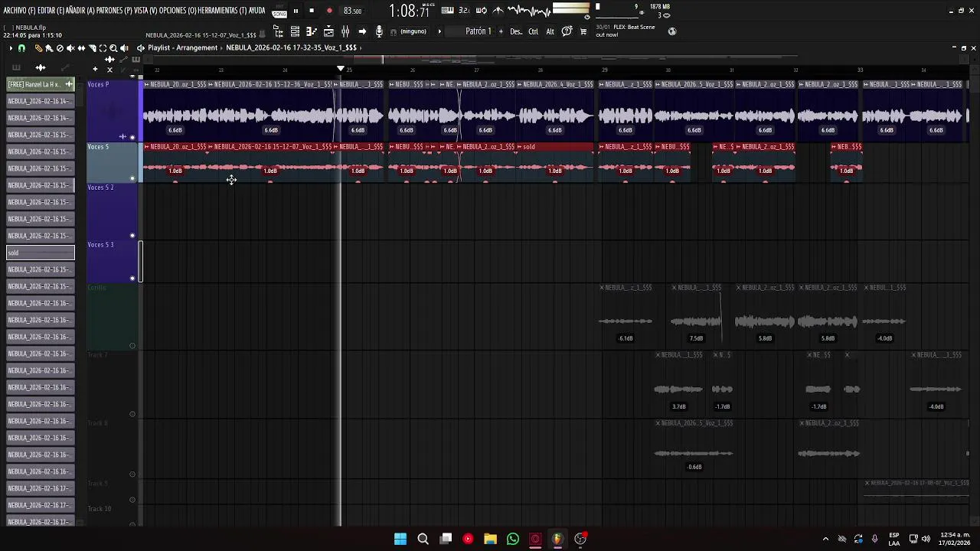Click the playhead marker on timeline ruler

341,69
